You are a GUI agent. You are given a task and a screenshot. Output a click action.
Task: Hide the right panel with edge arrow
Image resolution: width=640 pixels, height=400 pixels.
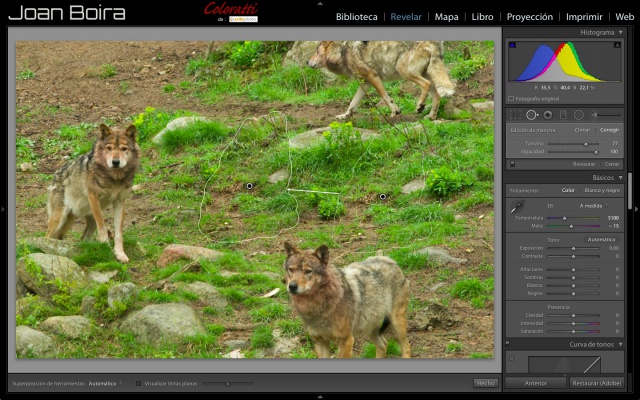[636, 209]
